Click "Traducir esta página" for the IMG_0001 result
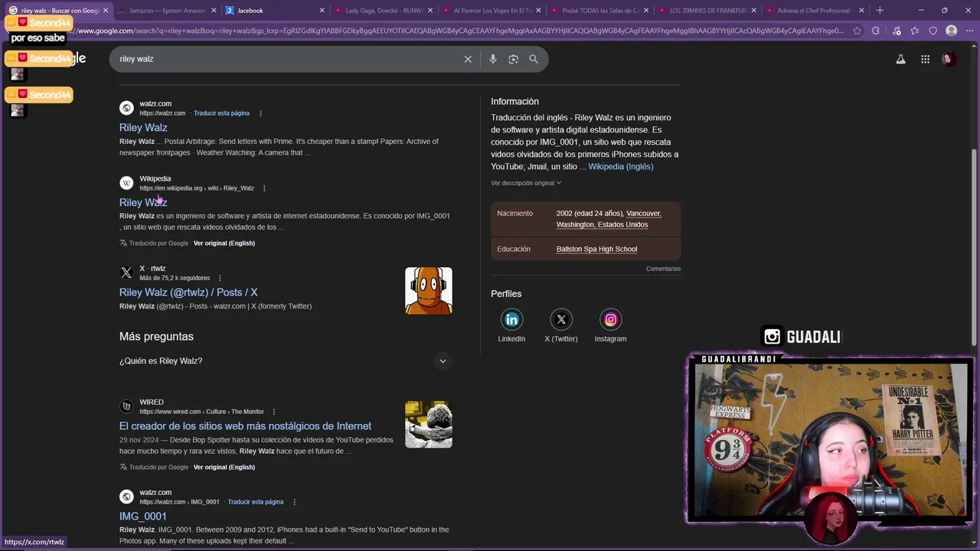The image size is (980, 551). pyautogui.click(x=256, y=502)
